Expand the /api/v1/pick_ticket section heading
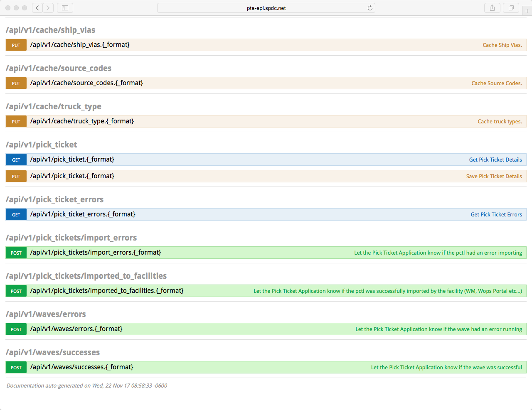The image size is (532, 410). [41, 145]
